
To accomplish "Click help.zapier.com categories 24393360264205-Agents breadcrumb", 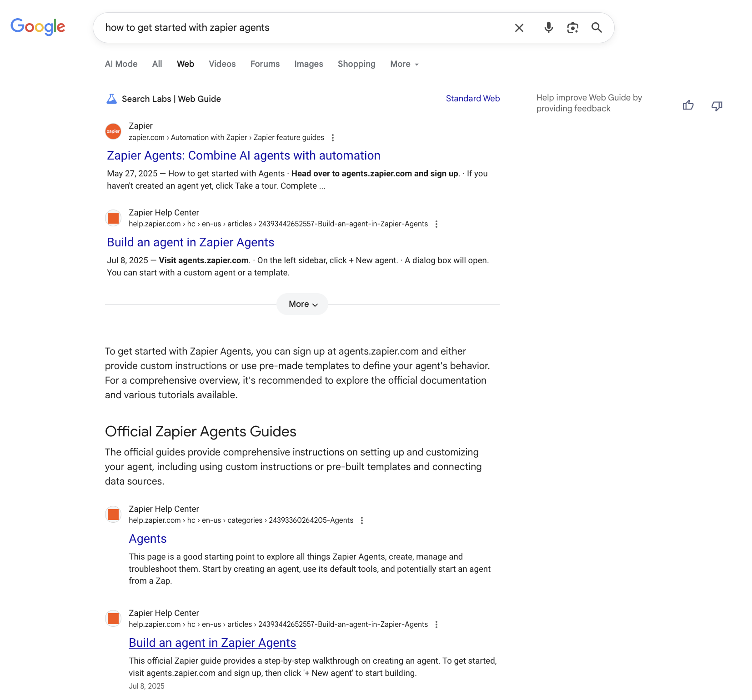I will (241, 520).
